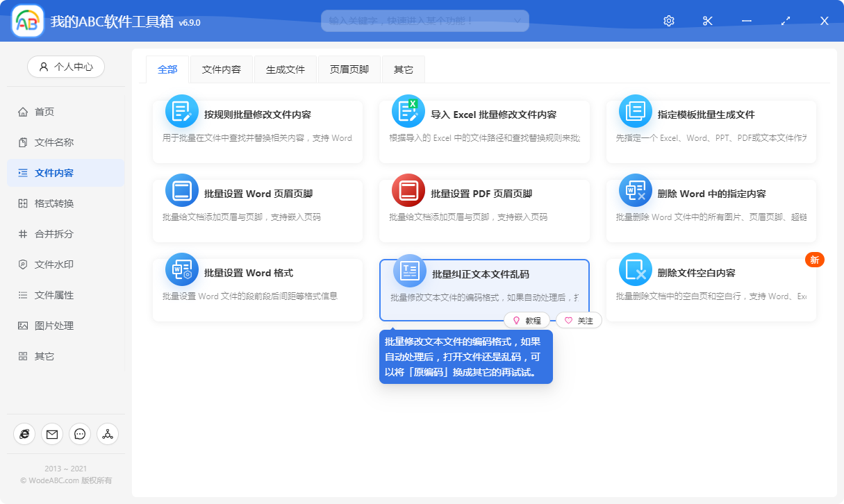
Task: Open the search keyword dropdown
Action: pos(517,20)
